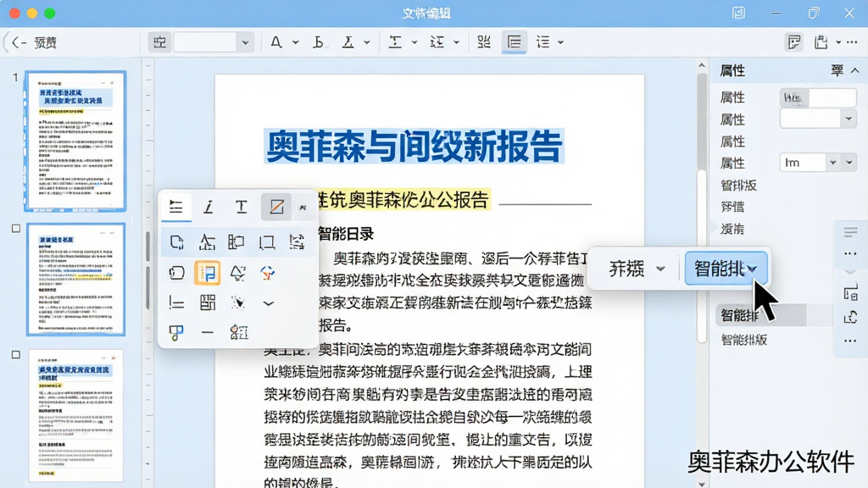Open the outer arrow right of Im combo box

(849, 163)
